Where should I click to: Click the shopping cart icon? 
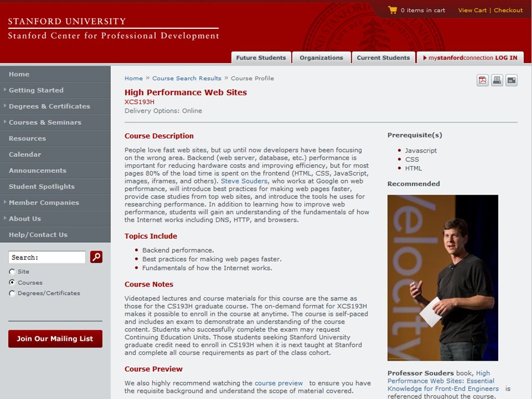point(392,10)
